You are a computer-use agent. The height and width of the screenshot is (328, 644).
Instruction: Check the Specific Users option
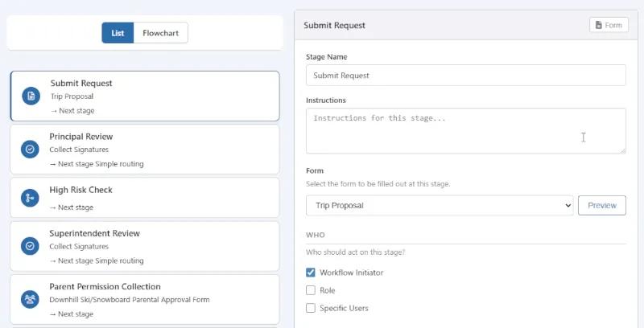click(311, 308)
